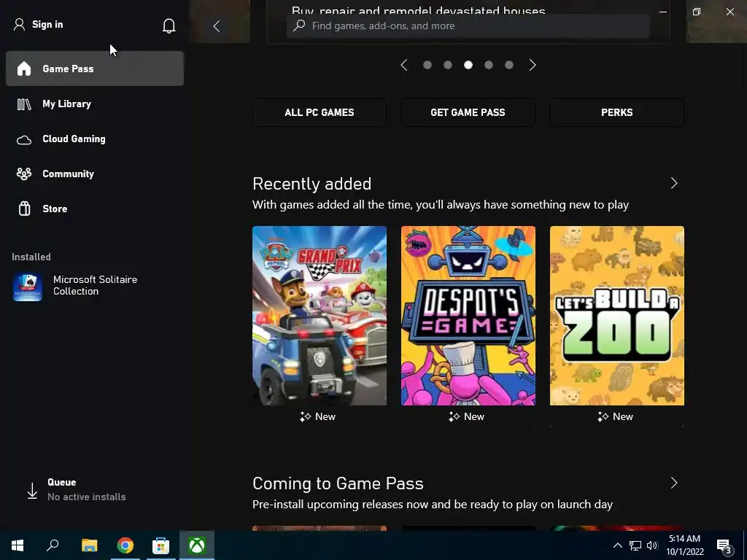Open network status tray icon
747x560 pixels.
[635, 545]
